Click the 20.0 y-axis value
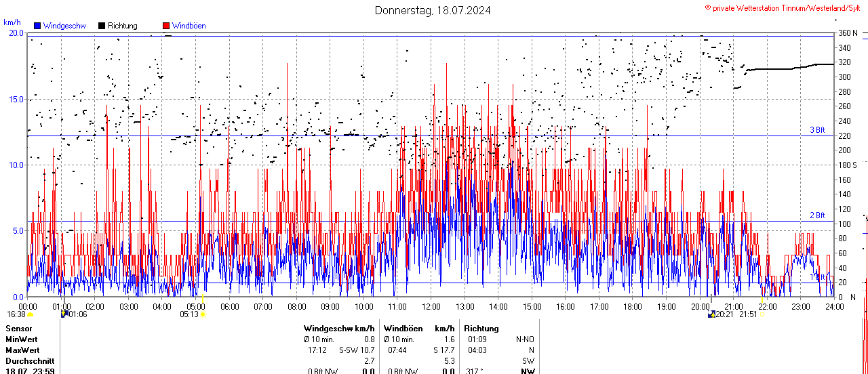This screenshot has height=374, width=868. pyautogui.click(x=16, y=33)
